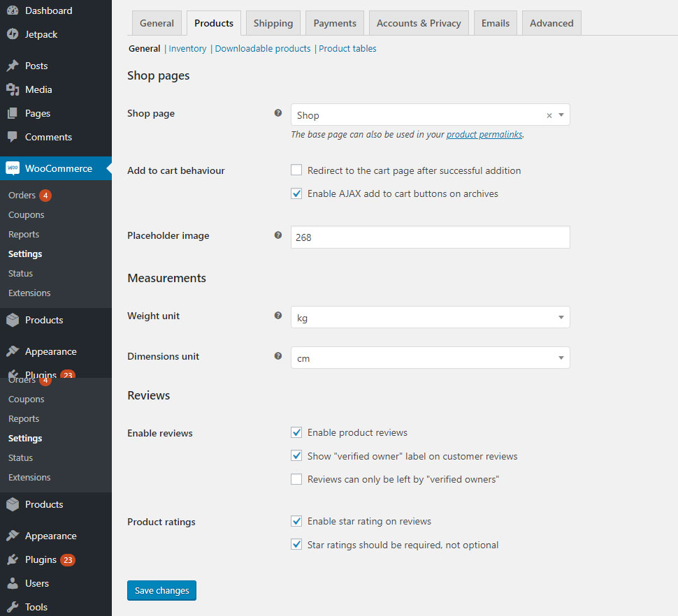Show help tip for Dimensions unit
This screenshot has width=678, height=616.
pyautogui.click(x=278, y=356)
